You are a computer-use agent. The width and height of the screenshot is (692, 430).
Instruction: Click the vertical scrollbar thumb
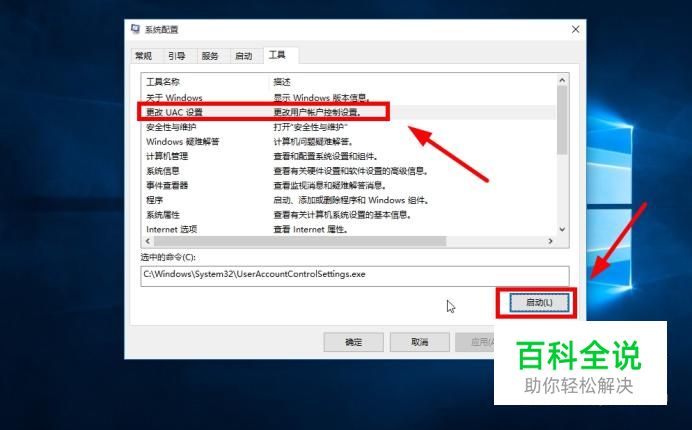pyautogui.click(x=562, y=120)
